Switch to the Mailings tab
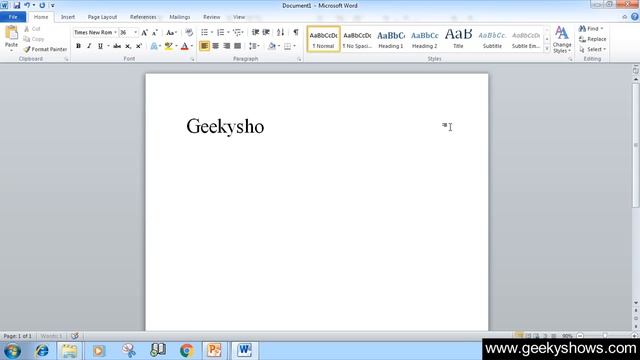 click(180, 17)
